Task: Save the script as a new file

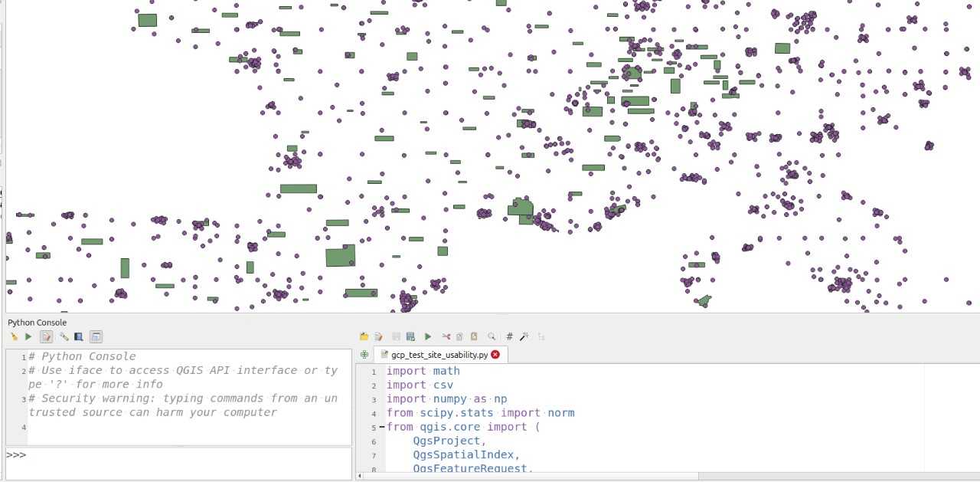Action: point(411,336)
